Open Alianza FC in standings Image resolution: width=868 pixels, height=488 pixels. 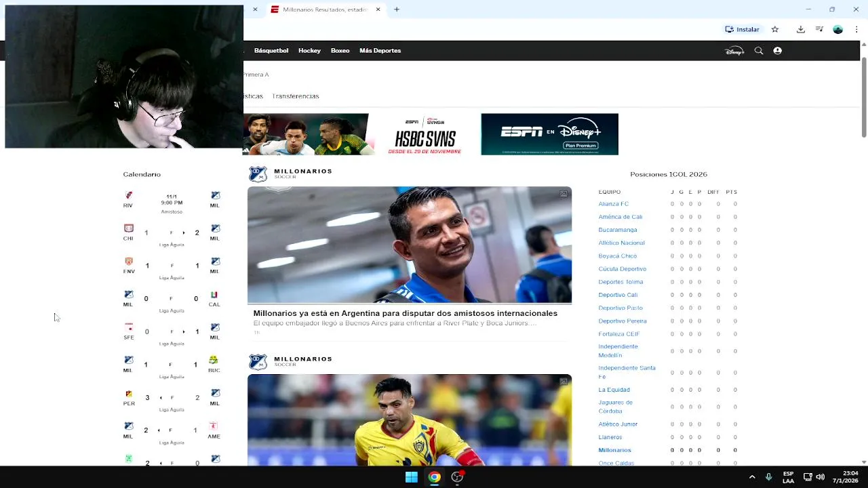pos(614,204)
